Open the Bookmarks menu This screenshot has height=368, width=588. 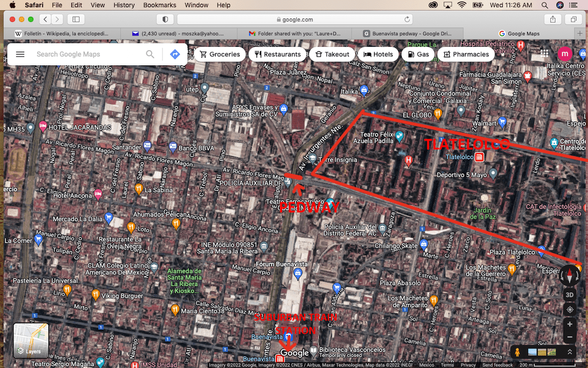coord(160,5)
